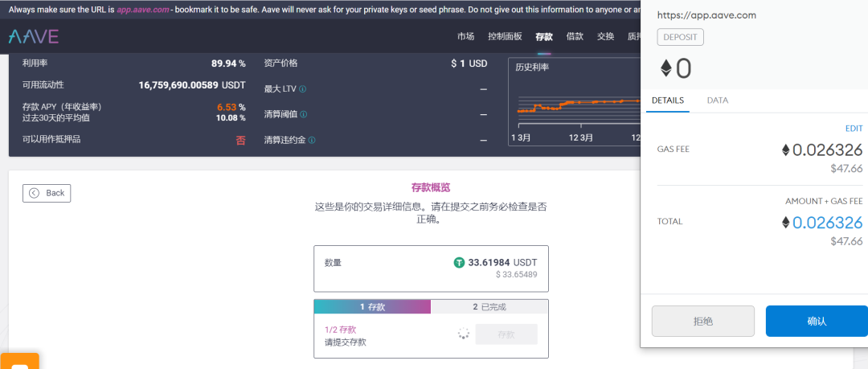Click the AAVE logo
This screenshot has width=868, height=369.
click(34, 36)
